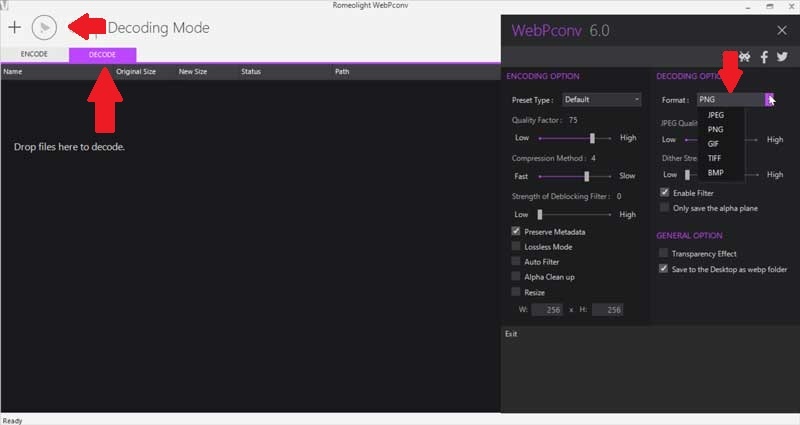
Task: Close the WebPconv 6.0 settings panel
Action: (x=782, y=31)
